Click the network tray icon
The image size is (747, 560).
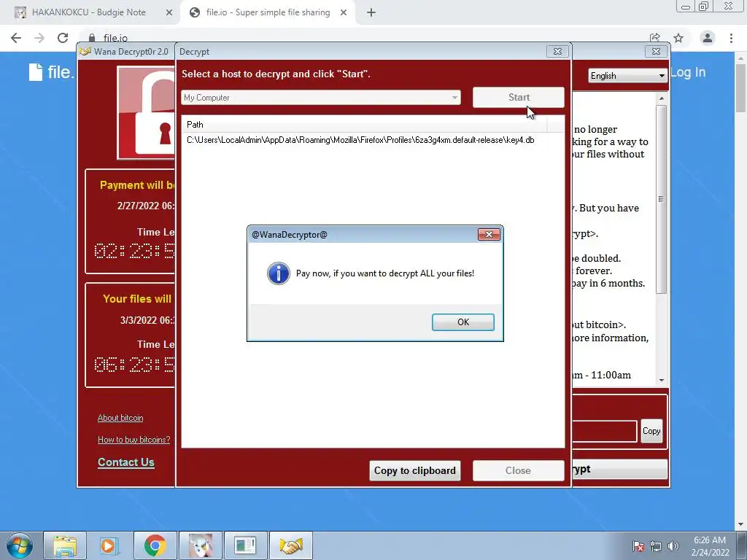pos(656,546)
